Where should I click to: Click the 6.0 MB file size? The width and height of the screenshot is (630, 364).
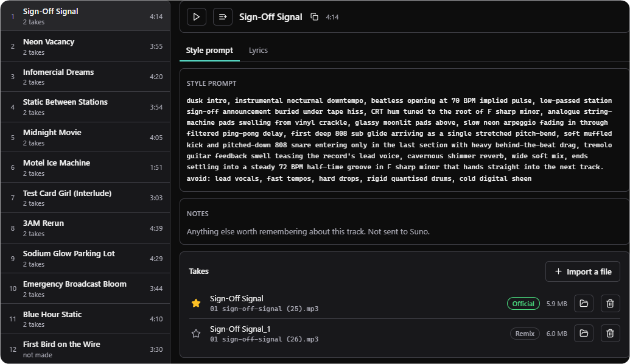click(x=556, y=334)
